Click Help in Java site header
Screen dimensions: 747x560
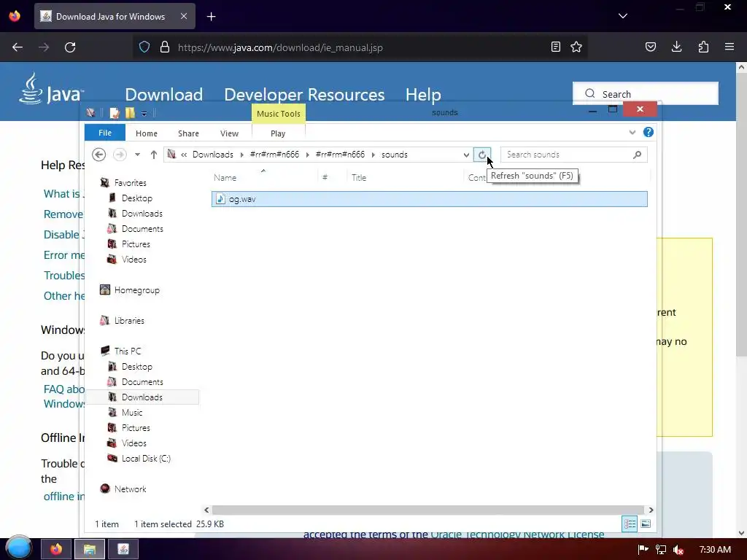[x=423, y=94]
